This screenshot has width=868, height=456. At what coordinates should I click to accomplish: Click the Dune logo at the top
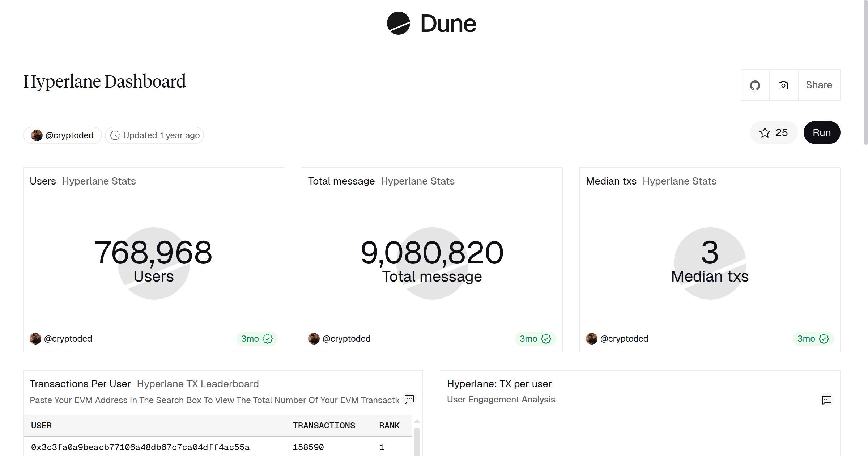(431, 24)
